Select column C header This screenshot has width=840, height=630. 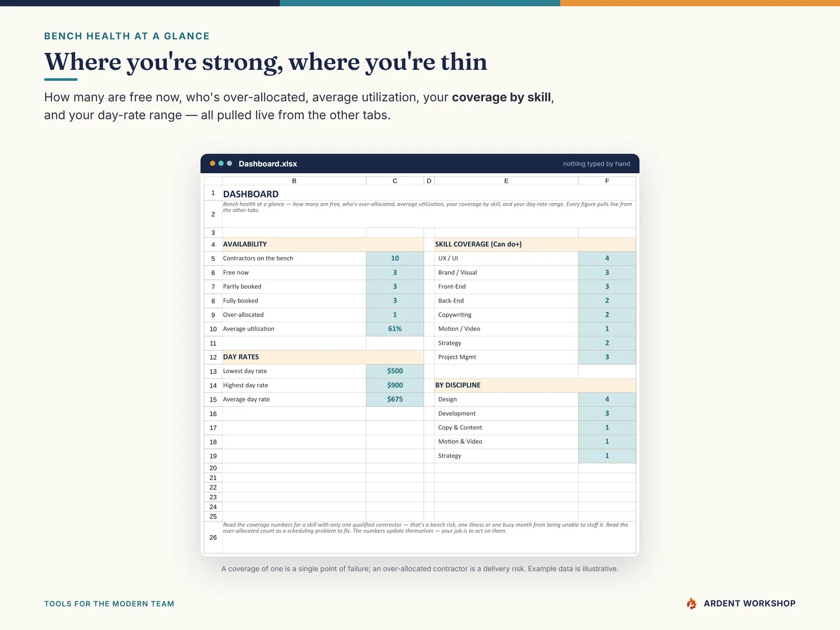click(395, 181)
